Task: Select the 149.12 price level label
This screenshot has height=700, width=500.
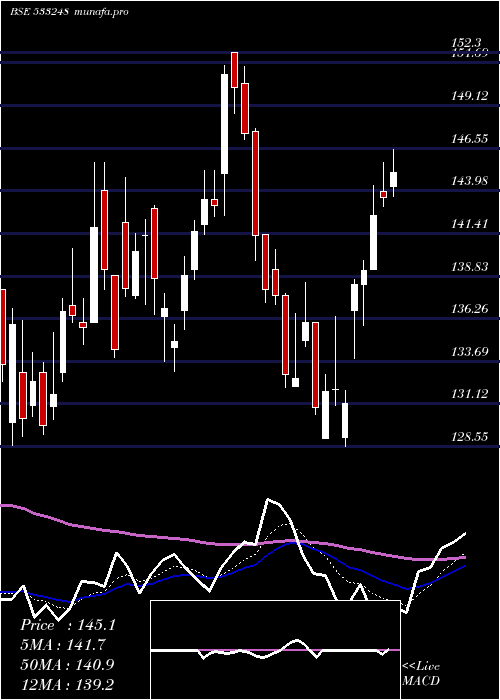Action: point(470,96)
